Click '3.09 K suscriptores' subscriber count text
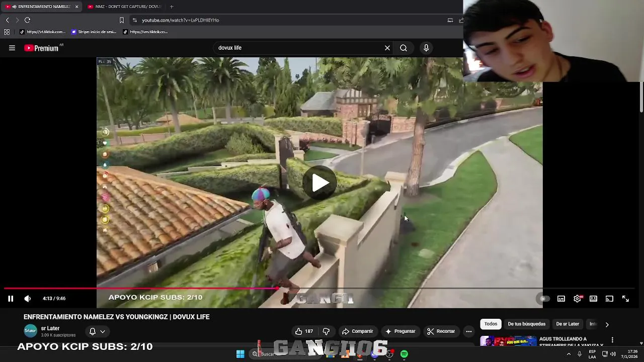644x362 pixels. [58, 335]
